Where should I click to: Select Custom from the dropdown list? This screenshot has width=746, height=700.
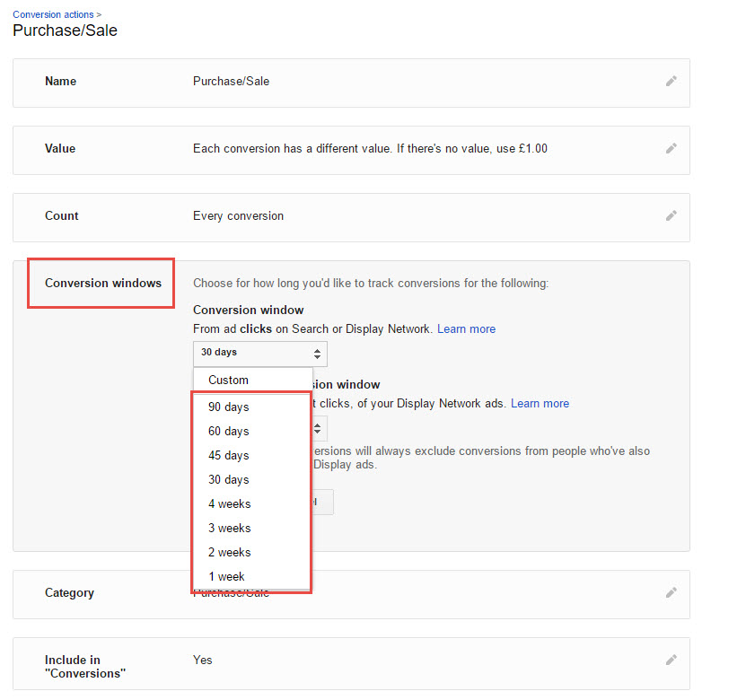pos(228,380)
